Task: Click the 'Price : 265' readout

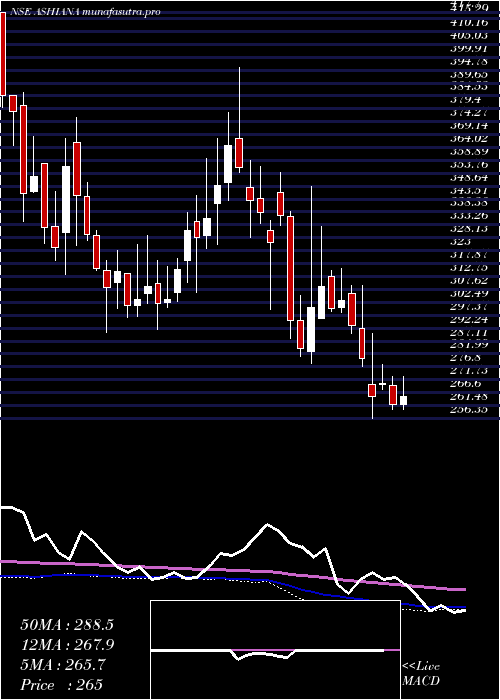Action: (x=62, y=685)
